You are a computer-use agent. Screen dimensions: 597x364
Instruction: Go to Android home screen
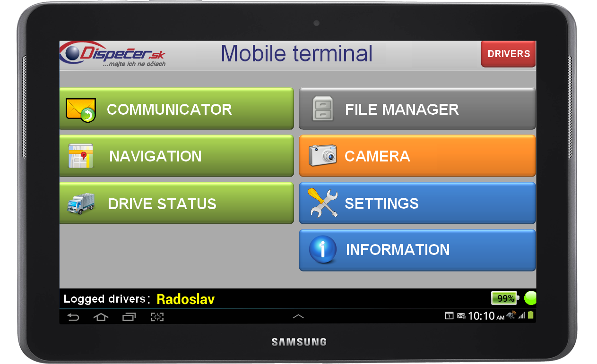[101, 317]
